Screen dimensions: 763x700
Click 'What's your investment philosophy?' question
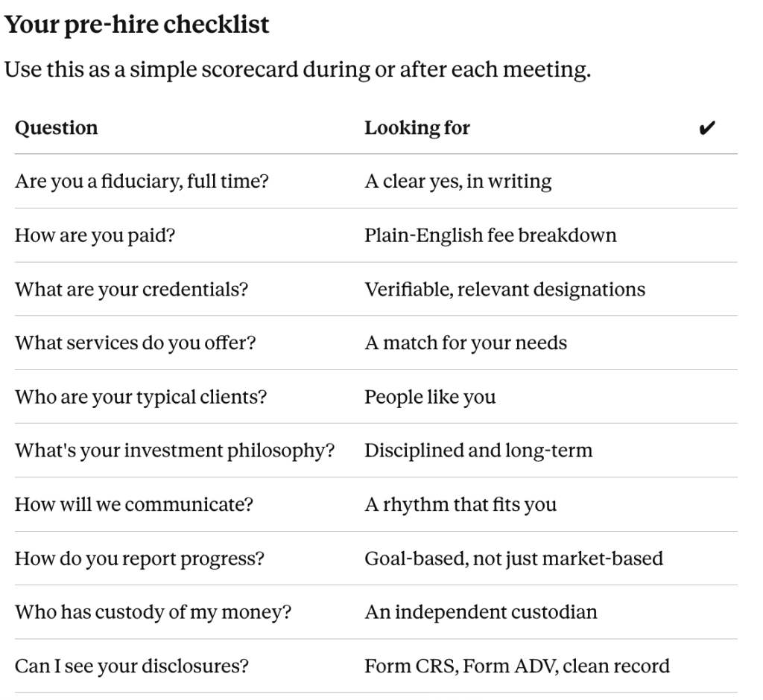(174, 451)
